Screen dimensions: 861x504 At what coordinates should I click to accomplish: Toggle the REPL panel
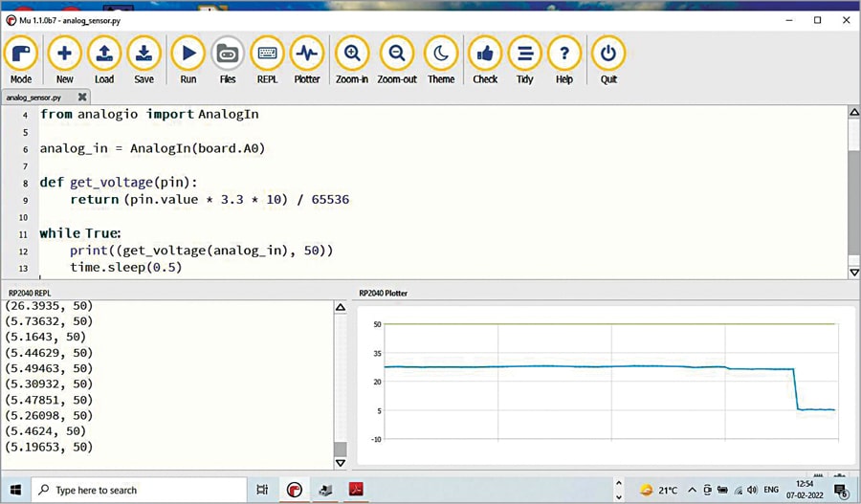[267, 55]
